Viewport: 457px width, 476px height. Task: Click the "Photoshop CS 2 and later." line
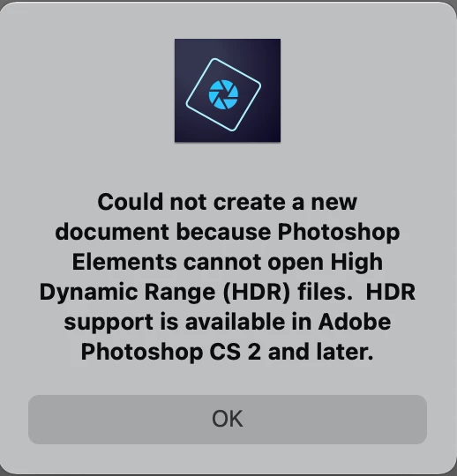[228, 352]
